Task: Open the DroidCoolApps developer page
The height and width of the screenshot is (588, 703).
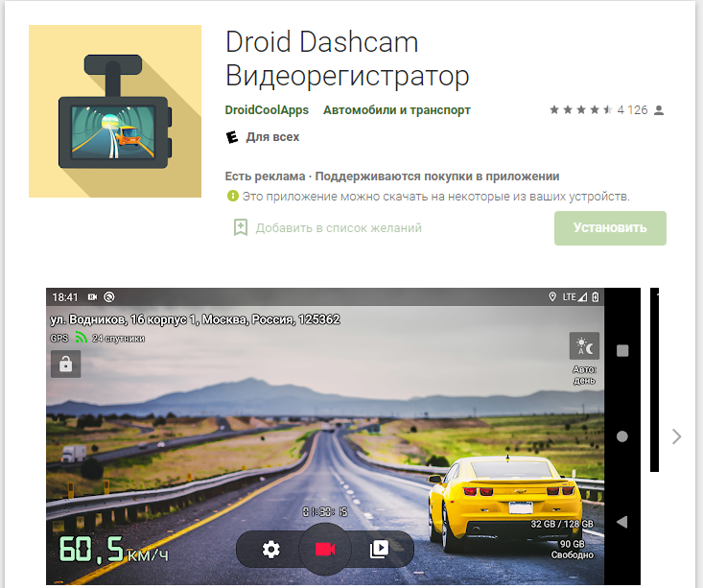Action: coord(267,110)
